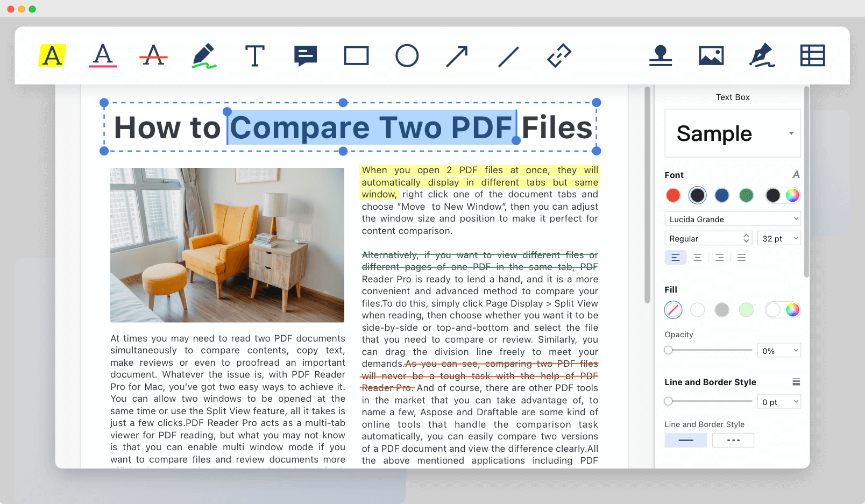
Task: Click the highlighted 'When you open' paragraph
Action: pyautogui.click(x=480, y=182)
